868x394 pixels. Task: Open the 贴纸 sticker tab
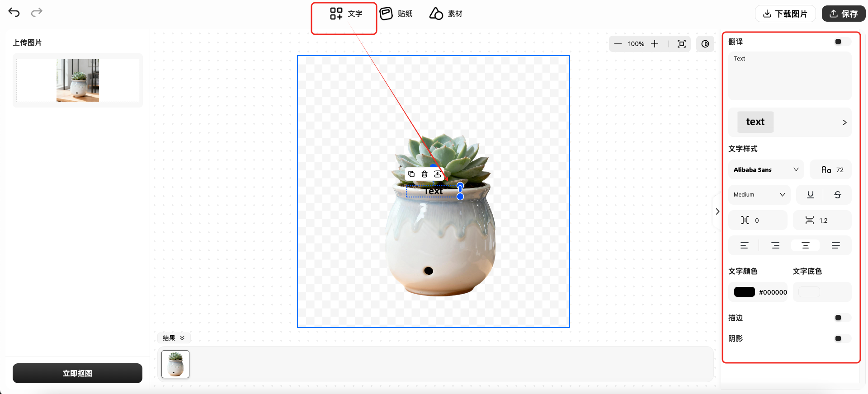click(x=396, y=14)
